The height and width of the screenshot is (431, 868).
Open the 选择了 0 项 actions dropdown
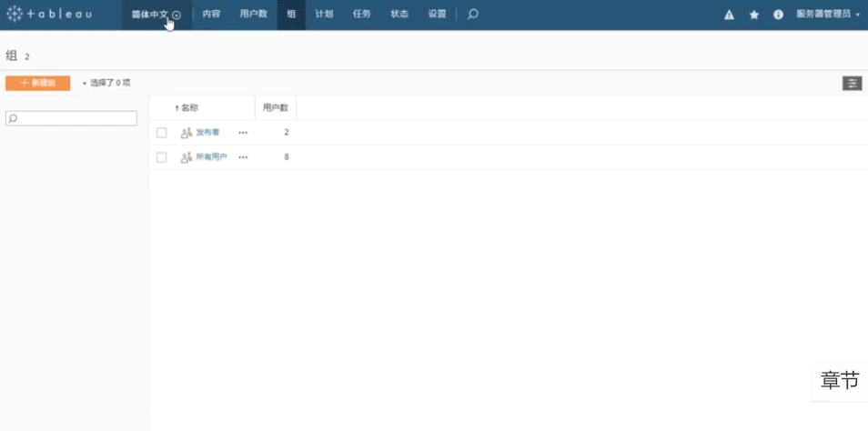tap(106, 83)
